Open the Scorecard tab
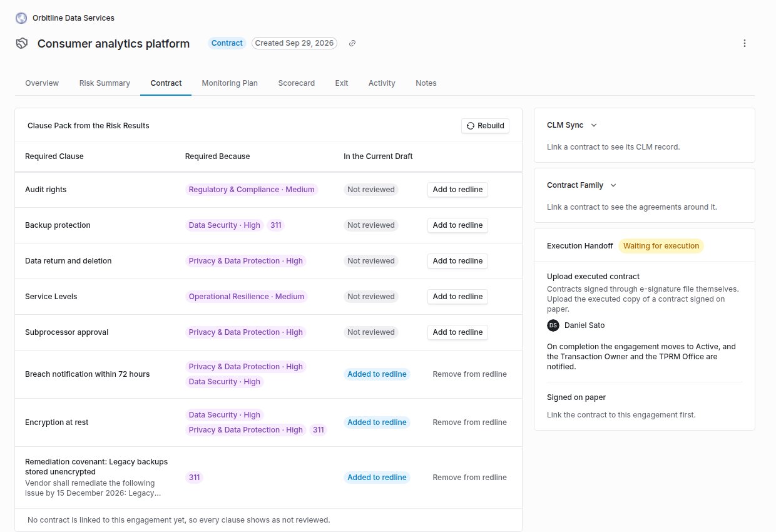Screen dimensions: 776x532 click(x=297, y=83)
